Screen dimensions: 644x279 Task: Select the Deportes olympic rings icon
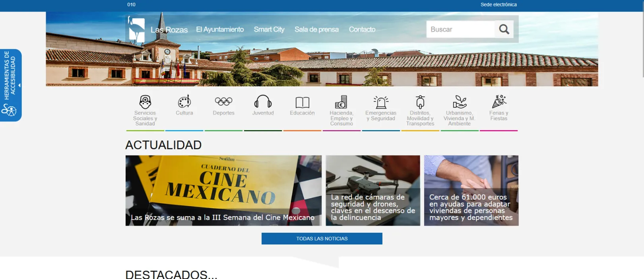pos(223,101)
